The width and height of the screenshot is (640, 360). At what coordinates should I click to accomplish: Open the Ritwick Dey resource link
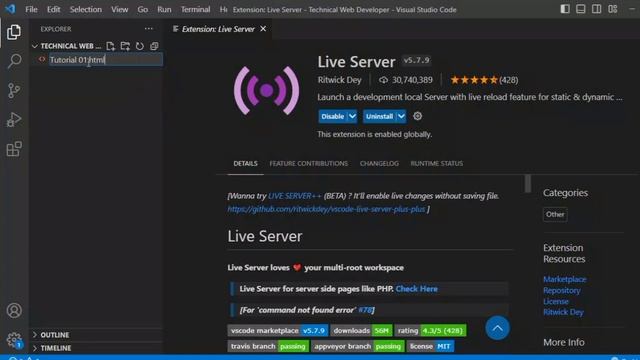(563, 312)
